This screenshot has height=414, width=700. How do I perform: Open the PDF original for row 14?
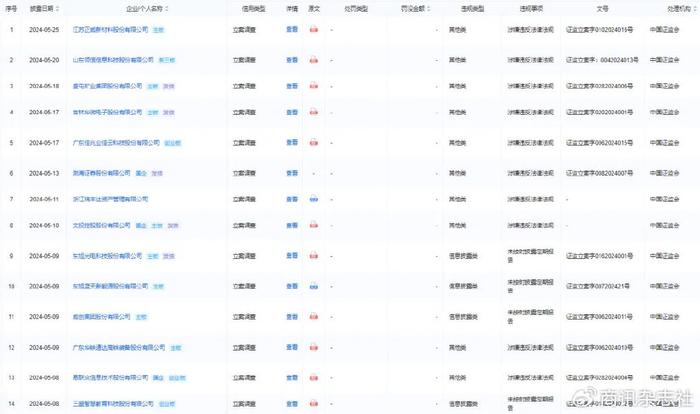[x=314, y=404]
